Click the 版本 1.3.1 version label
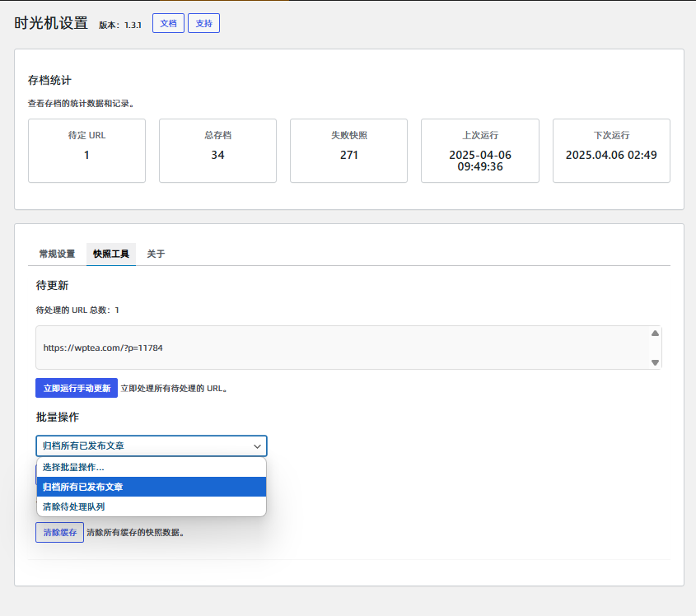The image size is (696, 616). click(x=120, y=26)
